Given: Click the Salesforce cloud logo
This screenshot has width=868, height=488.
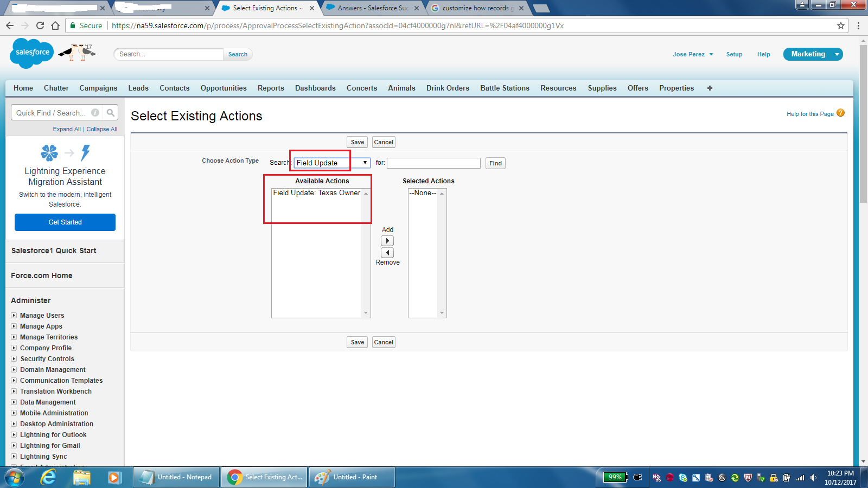Looking at the screenshot, I should pos(32,53).
